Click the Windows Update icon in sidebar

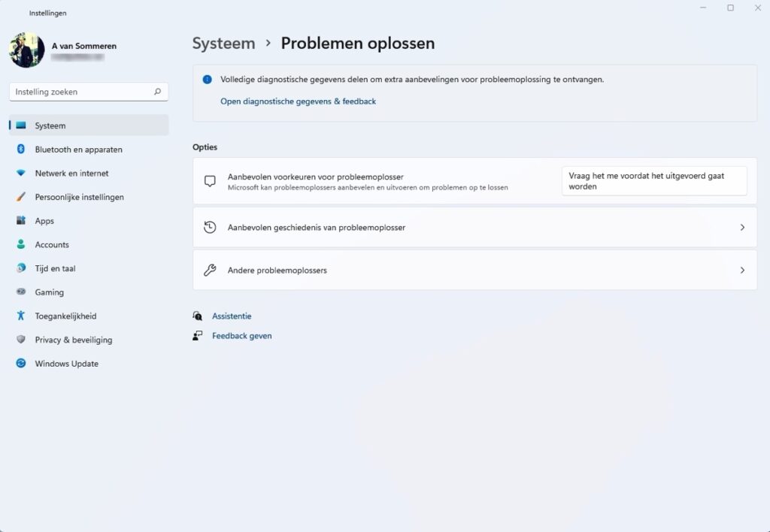point(21,364)
